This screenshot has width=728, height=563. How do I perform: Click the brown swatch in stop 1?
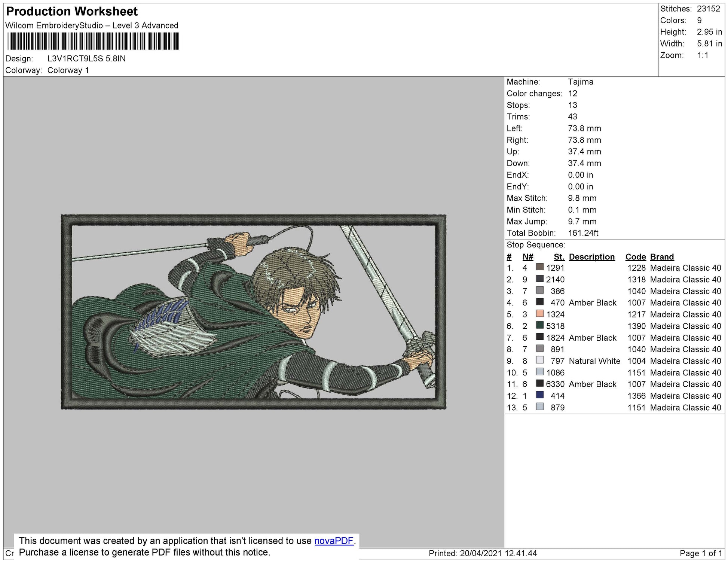point(539,267)
